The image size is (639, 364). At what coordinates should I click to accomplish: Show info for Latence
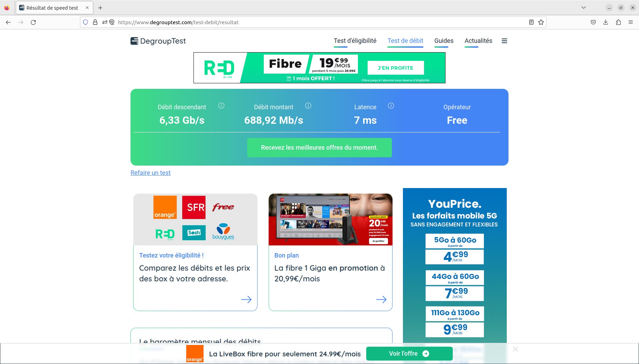391,106
